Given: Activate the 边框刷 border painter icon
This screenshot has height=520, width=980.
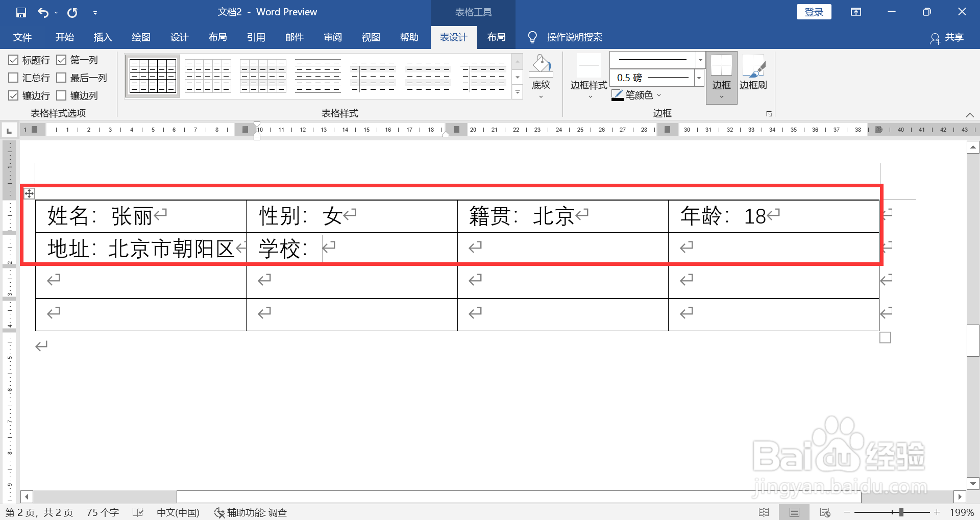Looking at the screenshot, I should point(753,66).
